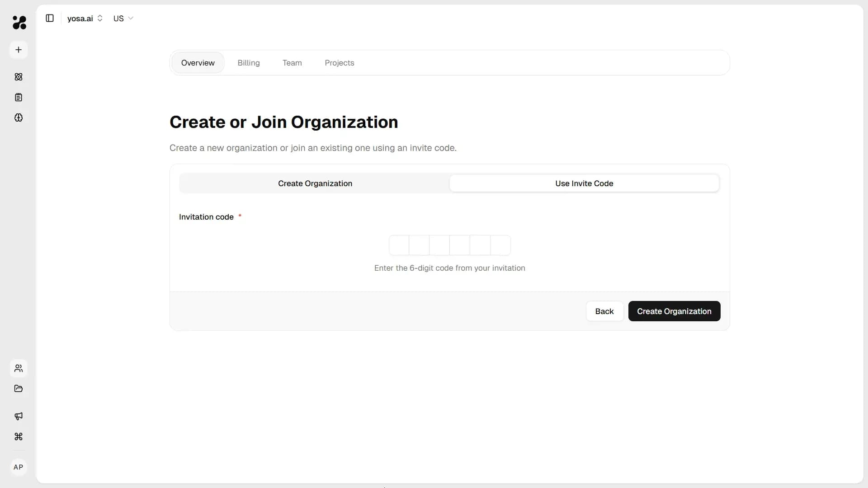
Task: Click the Create Organization button
Action: coord(674,311)
